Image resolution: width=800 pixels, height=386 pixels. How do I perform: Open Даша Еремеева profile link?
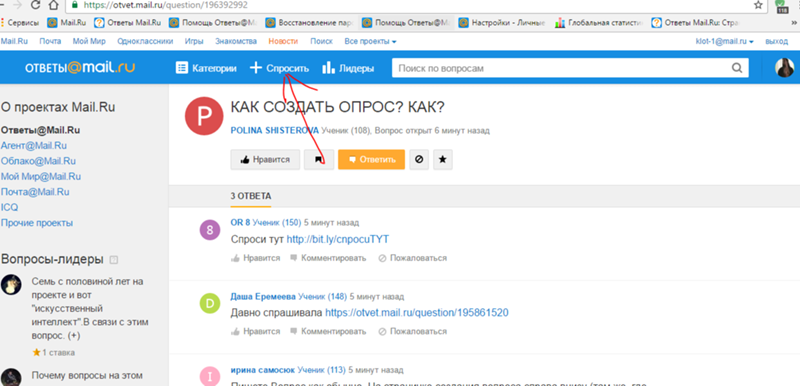263,297
